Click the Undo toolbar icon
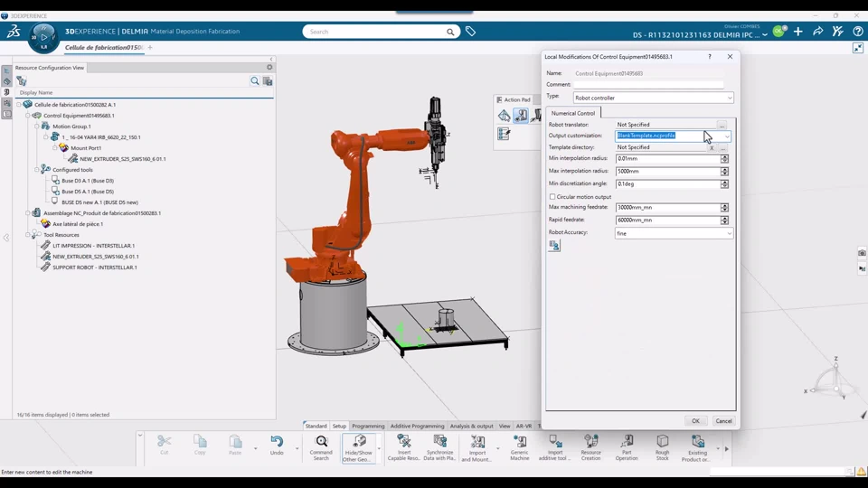The image size is (868, 488). 277,442
